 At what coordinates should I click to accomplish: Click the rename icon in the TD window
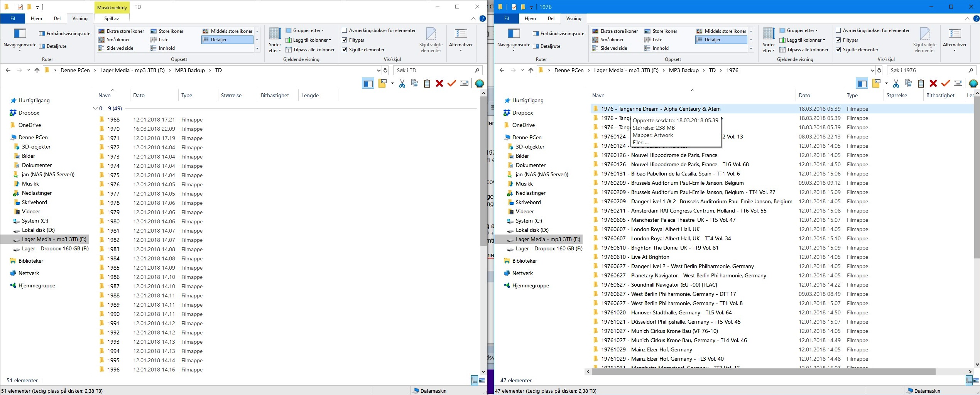pos(464,83)
